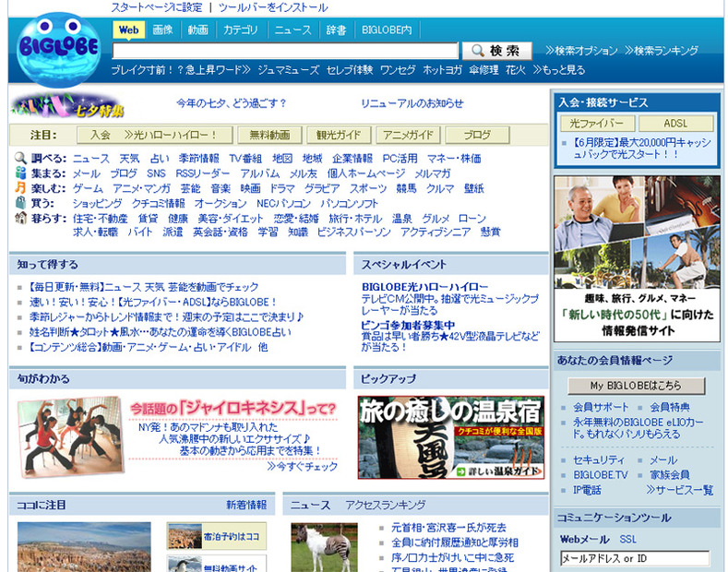The image size is (728, 572).
Task: Open 占い link in 調べる row
Action: (160, 159)
